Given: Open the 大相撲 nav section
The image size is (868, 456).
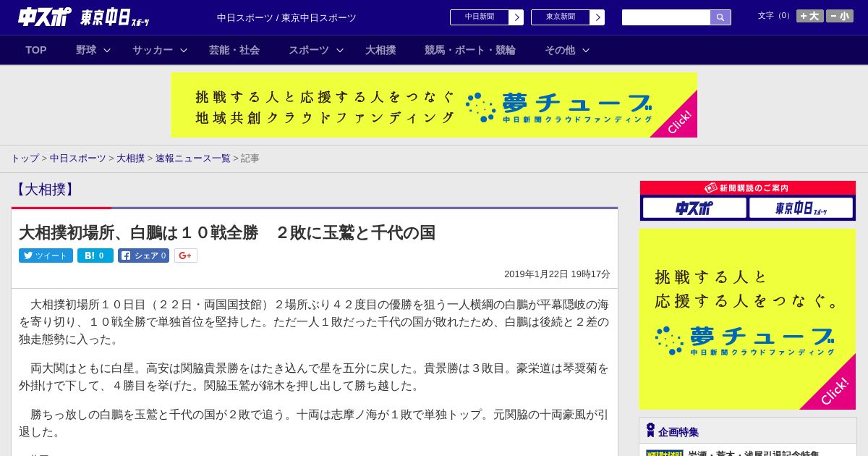Looking at the screenshot, I should coord(380,50).
